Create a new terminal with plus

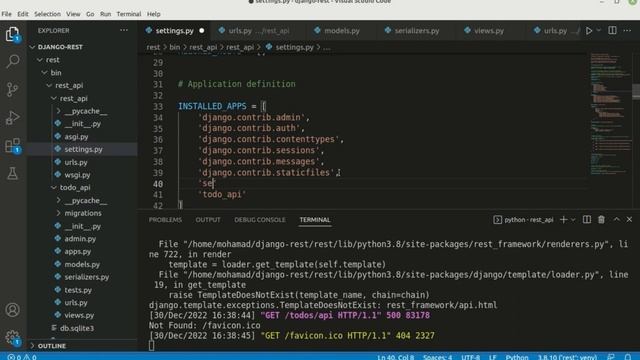(x=564, y=220)
